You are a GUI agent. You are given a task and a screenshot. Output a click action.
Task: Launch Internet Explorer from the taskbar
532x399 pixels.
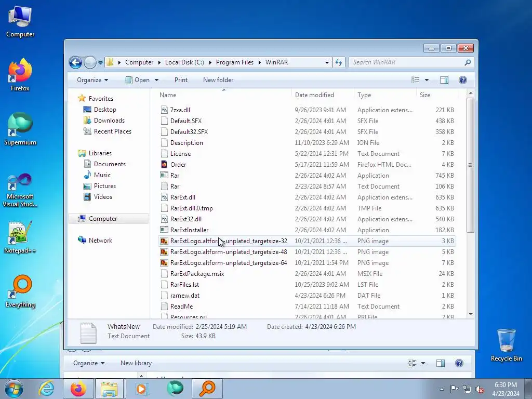(46, 389)
